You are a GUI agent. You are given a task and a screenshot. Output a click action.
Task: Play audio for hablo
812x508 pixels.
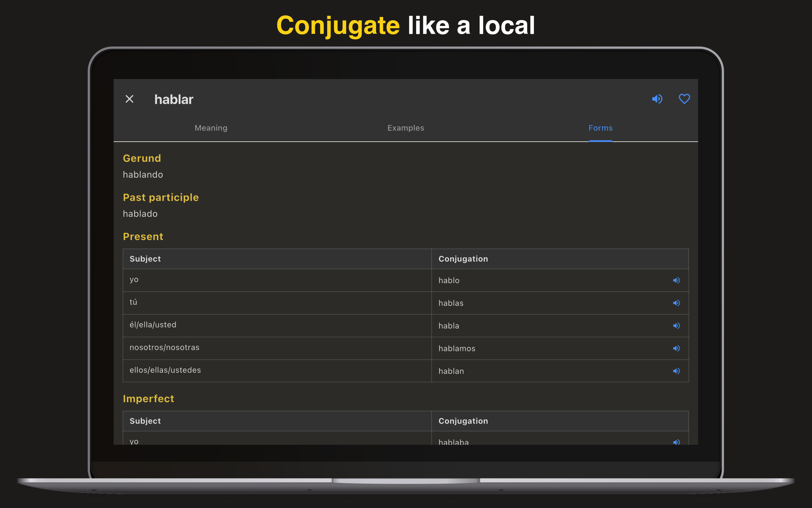(x=676, y=280)
